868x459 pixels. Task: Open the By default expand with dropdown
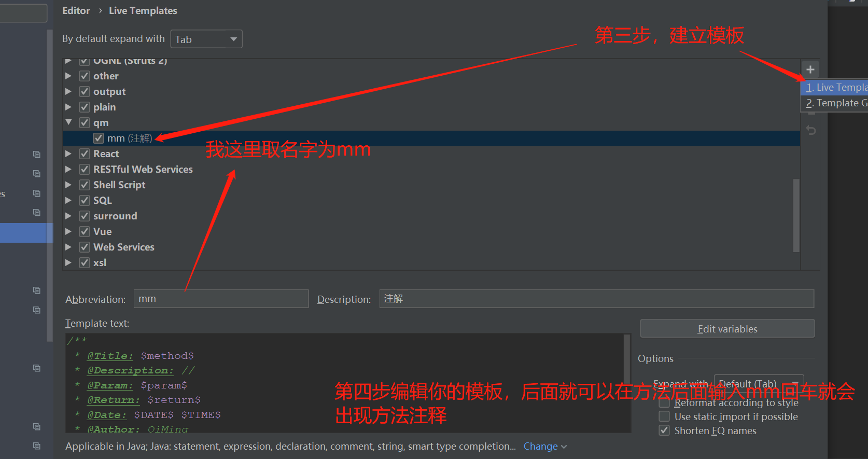[x=206, y=39]
